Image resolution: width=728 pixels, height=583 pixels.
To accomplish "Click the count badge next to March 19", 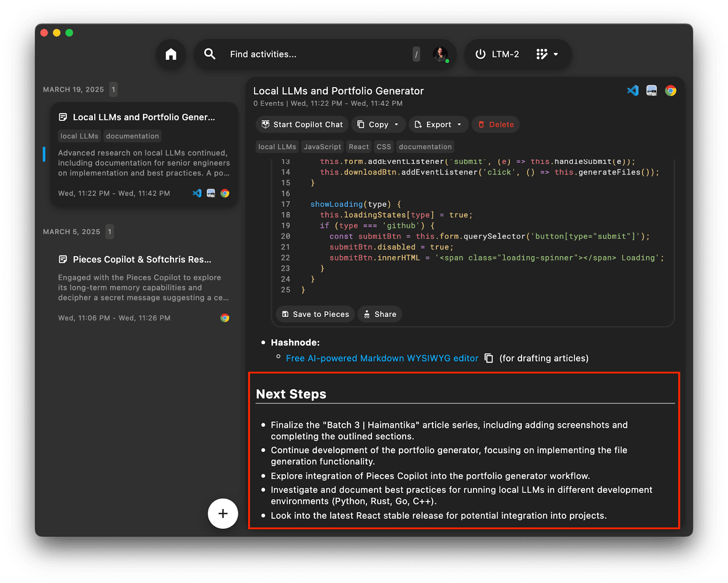I will coord(113,90).
